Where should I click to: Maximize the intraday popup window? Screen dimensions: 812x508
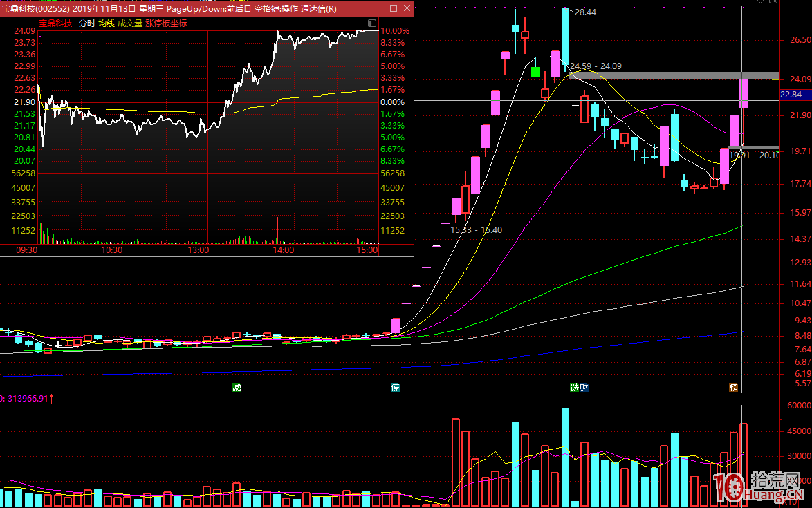pyautogui.click(x=393, y=8)
